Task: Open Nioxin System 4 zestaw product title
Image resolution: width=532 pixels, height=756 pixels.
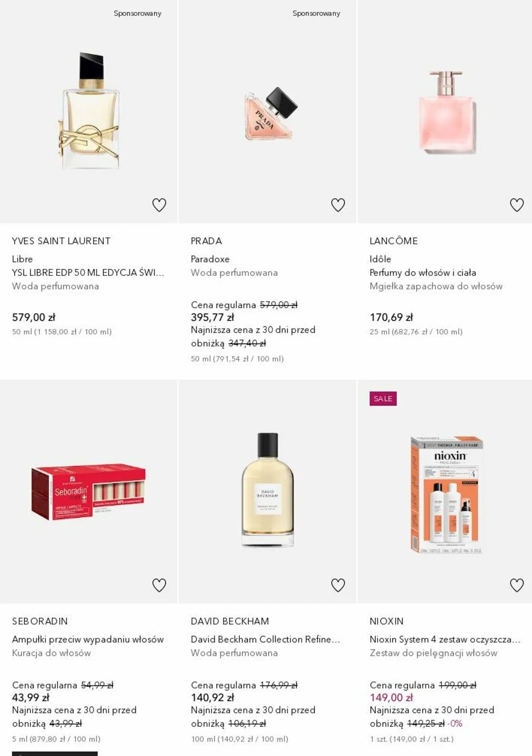Action: click(445, 639)
